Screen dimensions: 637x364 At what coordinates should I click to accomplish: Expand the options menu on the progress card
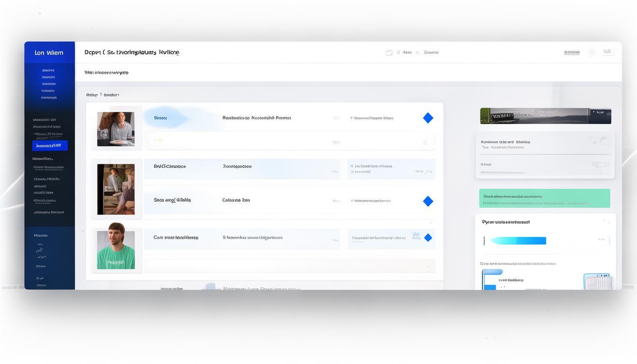coord(606,221)
